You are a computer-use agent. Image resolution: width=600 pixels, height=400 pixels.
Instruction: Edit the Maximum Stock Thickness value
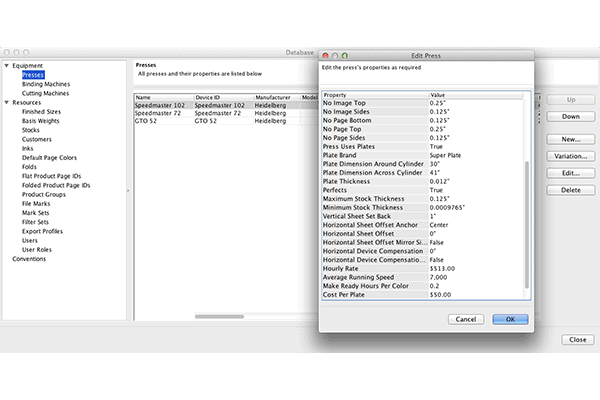tap(475, 199)
